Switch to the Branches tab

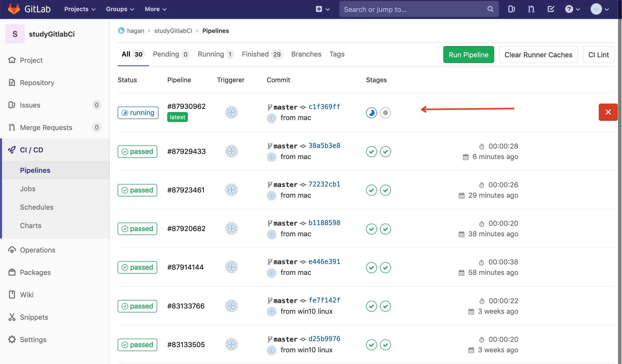point(306,54)
